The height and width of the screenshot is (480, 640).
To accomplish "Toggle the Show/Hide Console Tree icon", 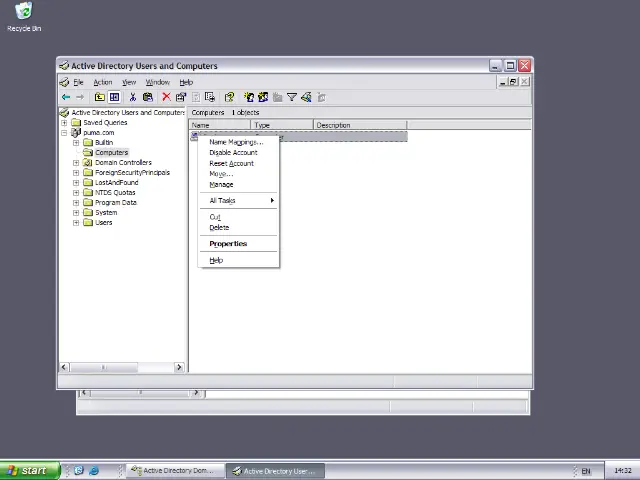I will (114, 97).
